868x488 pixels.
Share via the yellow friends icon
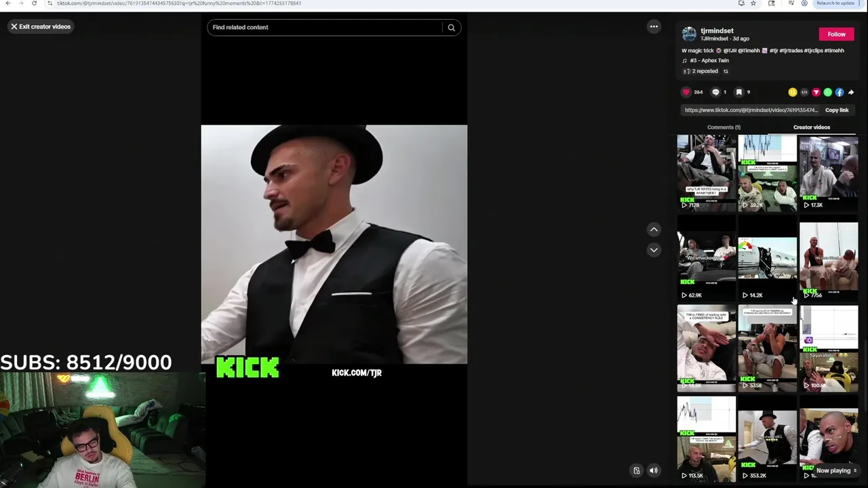pos(793,92)
